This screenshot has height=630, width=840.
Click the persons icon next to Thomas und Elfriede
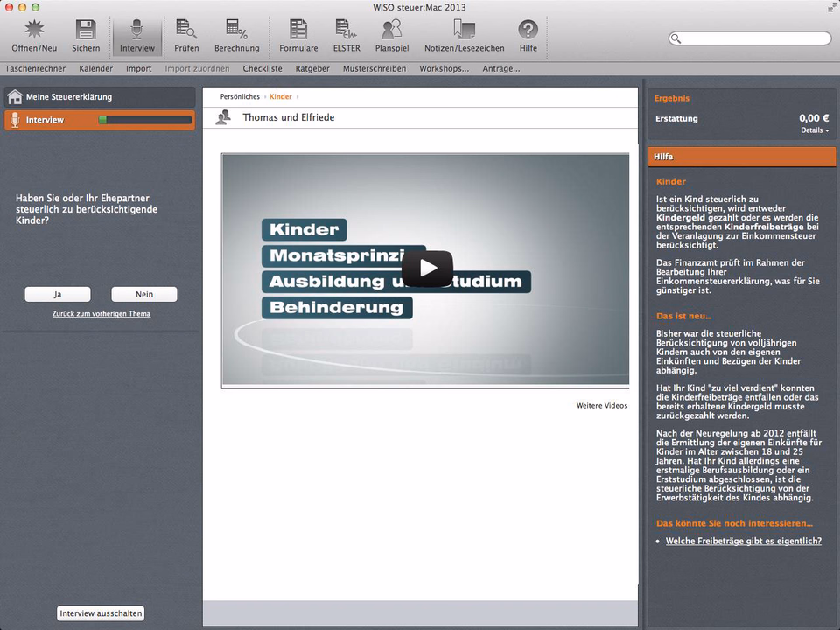click(223, 117)
